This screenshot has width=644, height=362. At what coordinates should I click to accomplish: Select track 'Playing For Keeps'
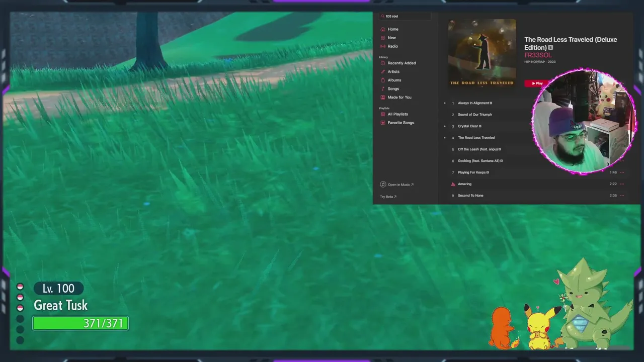tap(473, 172)
